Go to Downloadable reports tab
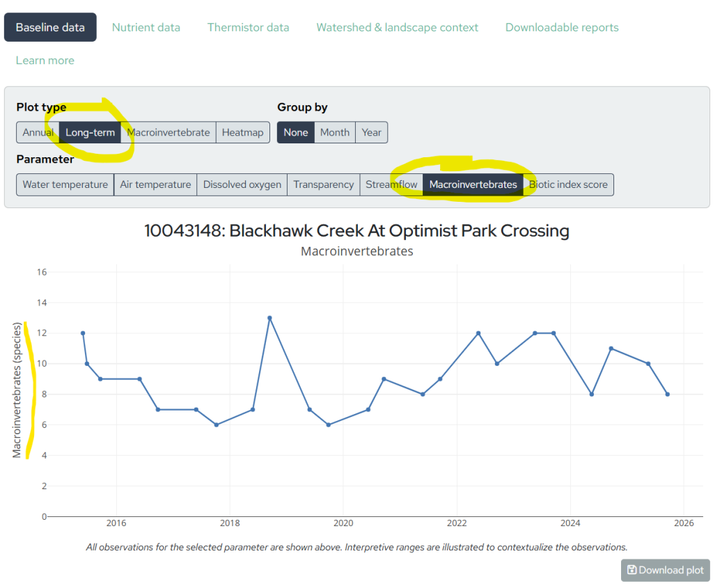This screenshot has width=713, height=588. [561, 28]
